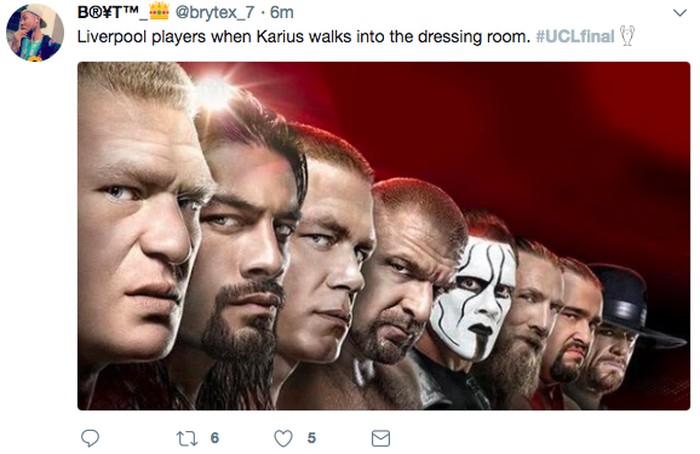Viewport: 700px width, 454px height.
Task: Click the display name B®¥T™_
Action: [111, 13]
